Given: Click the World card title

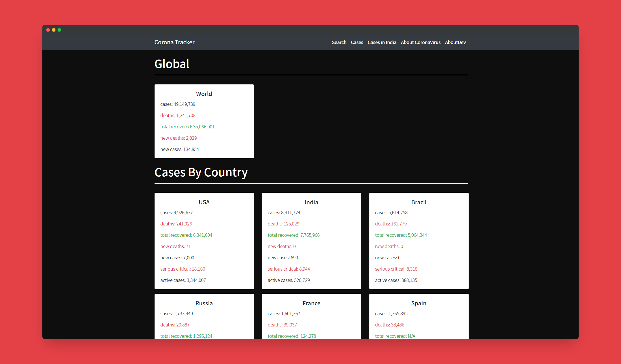Looking at the screenshot, I should click(x=204, y=94).
